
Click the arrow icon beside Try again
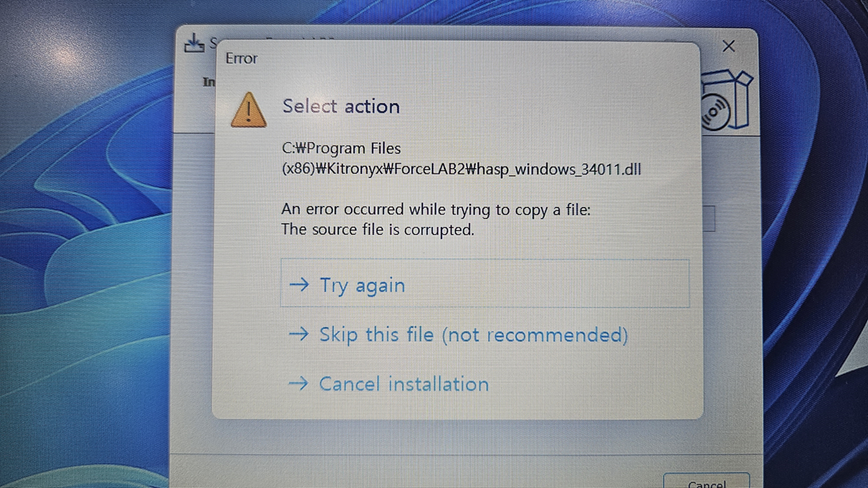(x=299, y=284)
